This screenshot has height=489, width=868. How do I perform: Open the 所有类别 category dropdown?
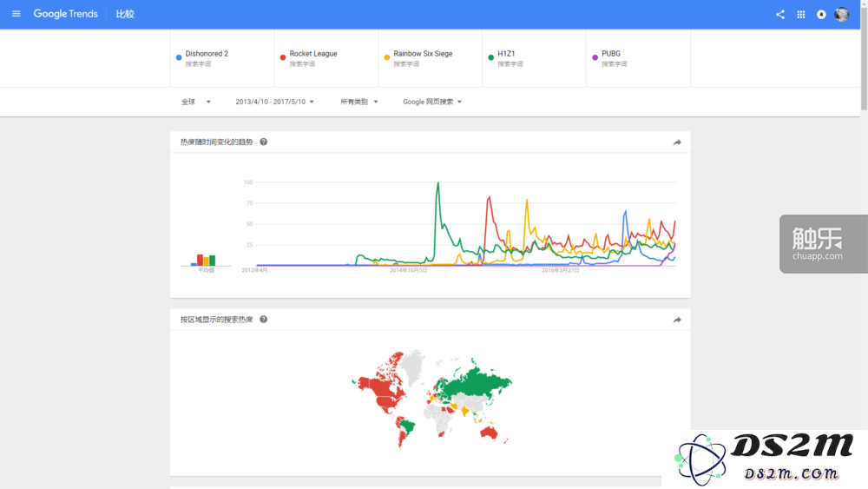(x=358, y=102)
